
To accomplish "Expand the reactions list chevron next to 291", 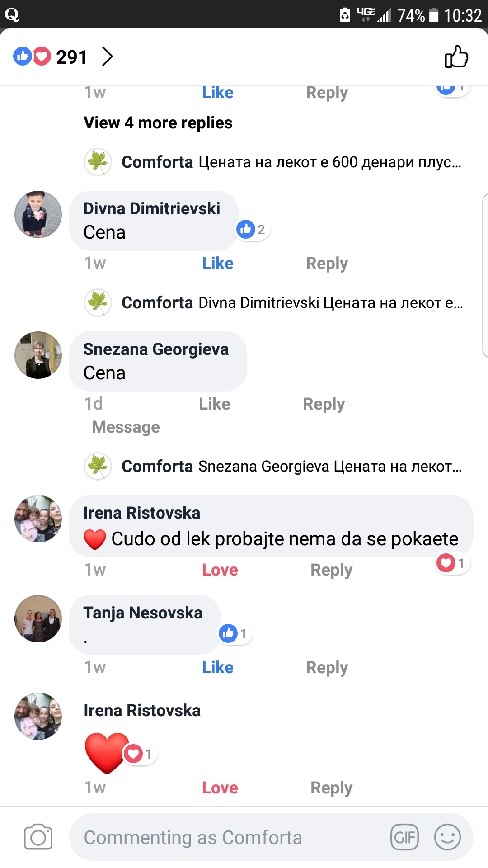I will (x=107, y=57).
